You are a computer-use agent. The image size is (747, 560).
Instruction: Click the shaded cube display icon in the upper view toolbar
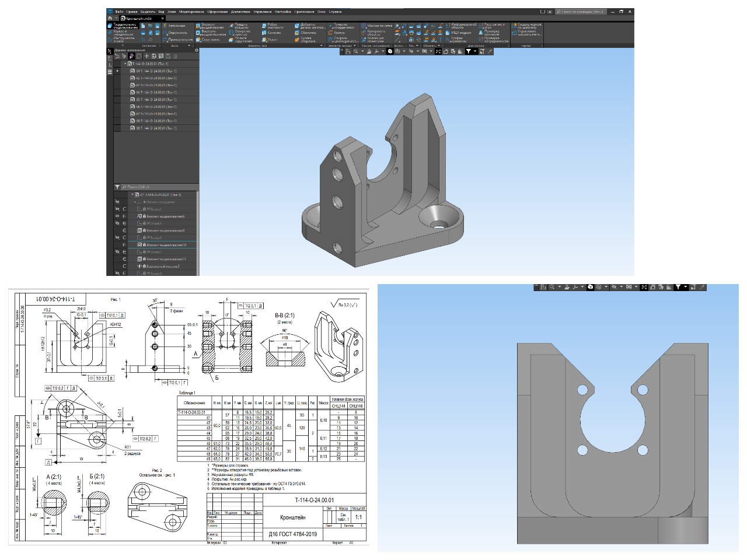pos(390,51)
